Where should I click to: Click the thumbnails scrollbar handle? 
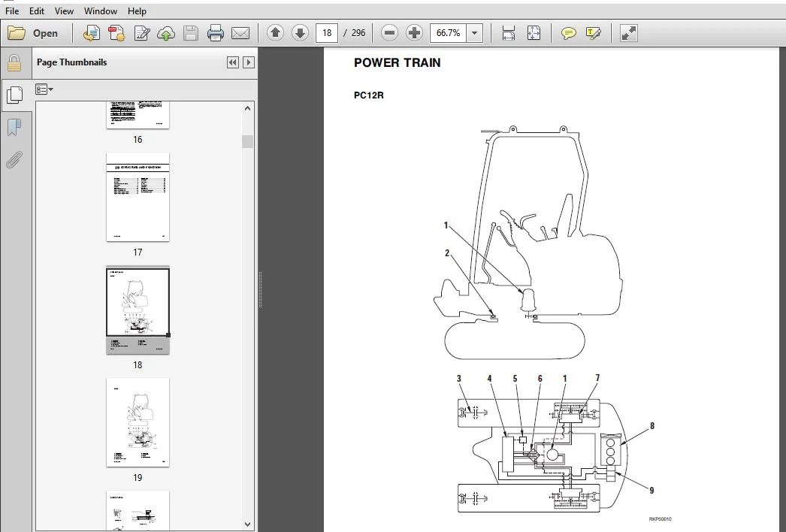(x=248, y=141)
